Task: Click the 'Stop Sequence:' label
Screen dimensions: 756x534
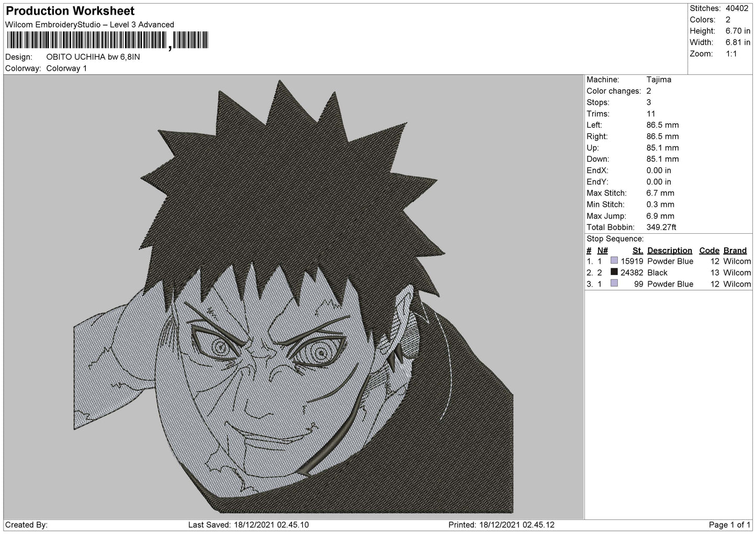Action: point(615,239)
